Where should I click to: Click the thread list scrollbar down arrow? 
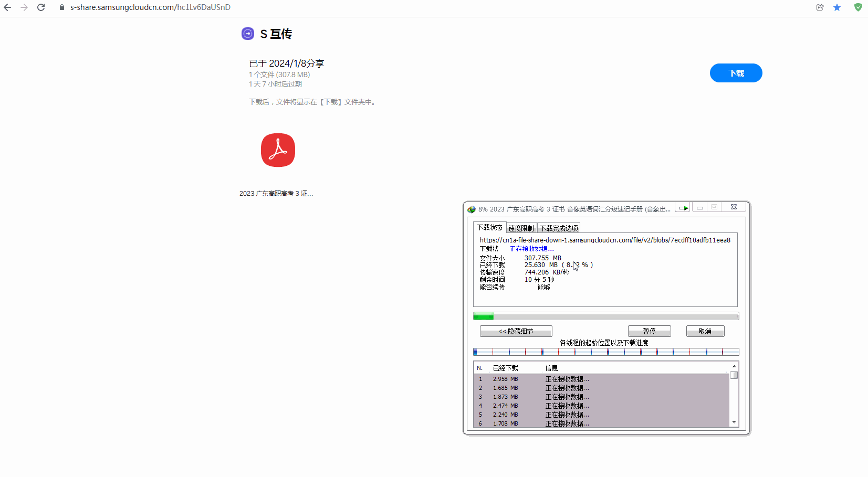[x=734, y=422]
